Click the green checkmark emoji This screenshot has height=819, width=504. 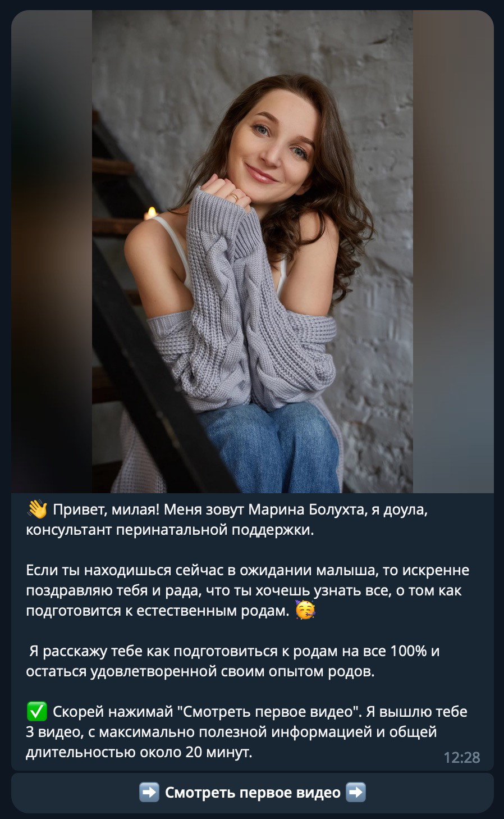point(37,712)
